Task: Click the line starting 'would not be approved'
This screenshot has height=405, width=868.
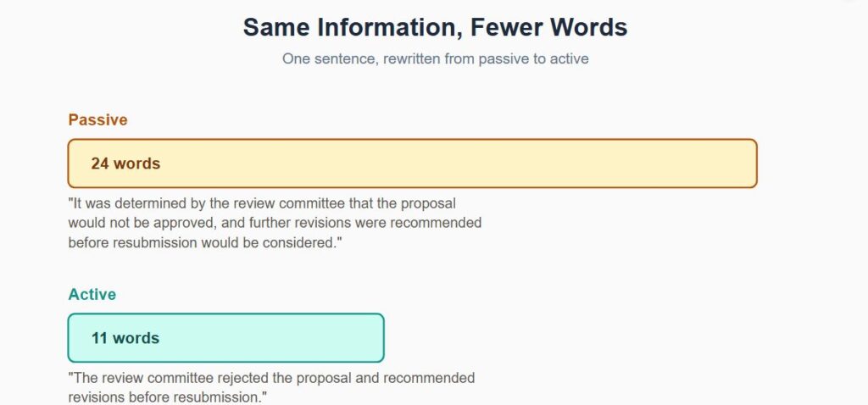Action: tap(275, 223)
